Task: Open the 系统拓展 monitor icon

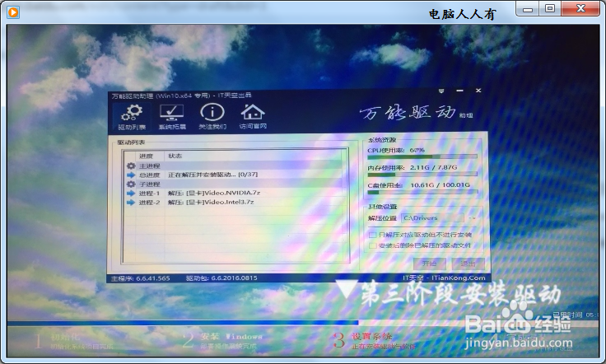Action: tap(172, 117)
